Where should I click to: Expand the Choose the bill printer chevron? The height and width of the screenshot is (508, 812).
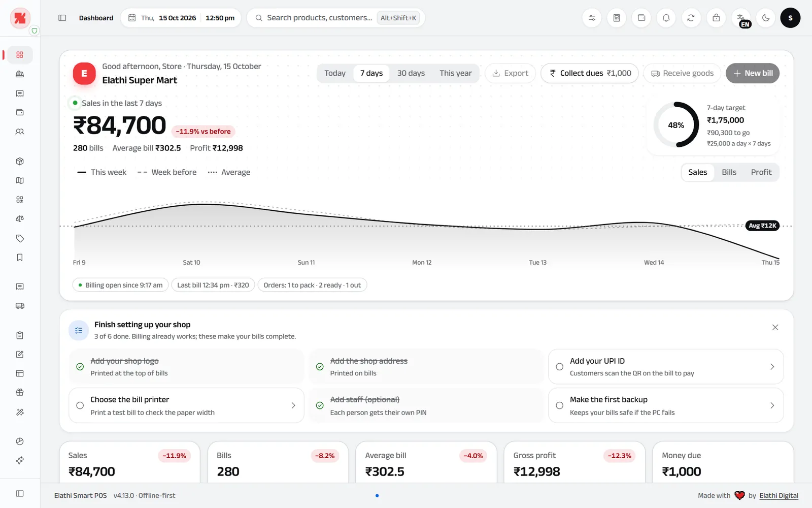coord(293,405)
